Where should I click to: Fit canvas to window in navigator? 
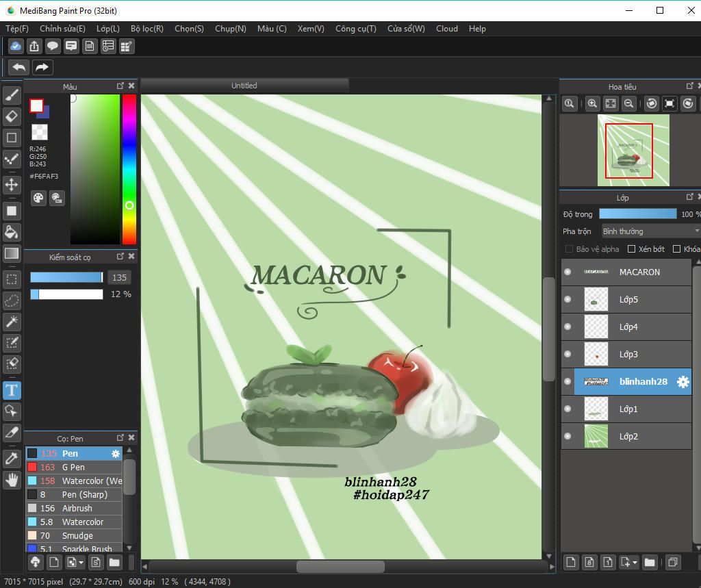tap(611, 104)
